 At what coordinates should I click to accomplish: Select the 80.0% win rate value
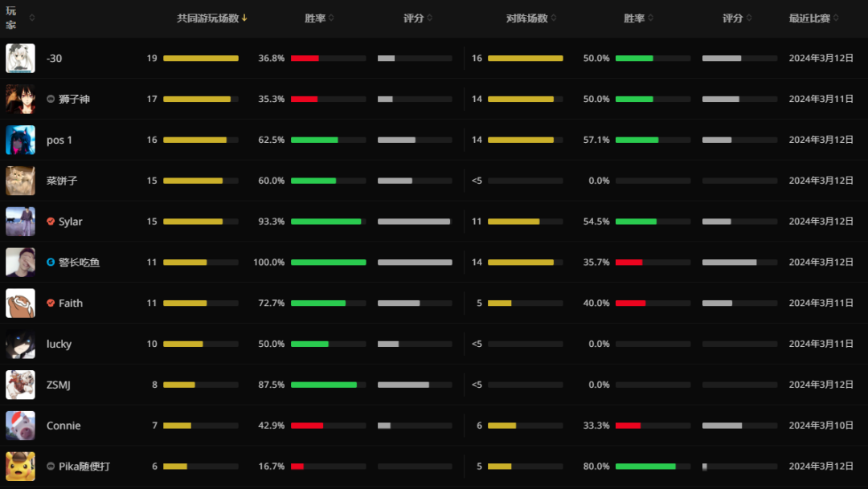(596, 467)
